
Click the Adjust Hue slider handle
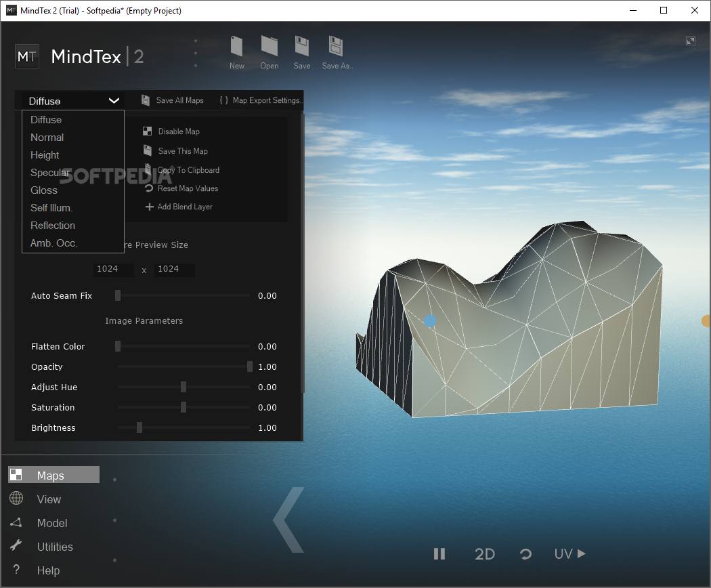184,387
